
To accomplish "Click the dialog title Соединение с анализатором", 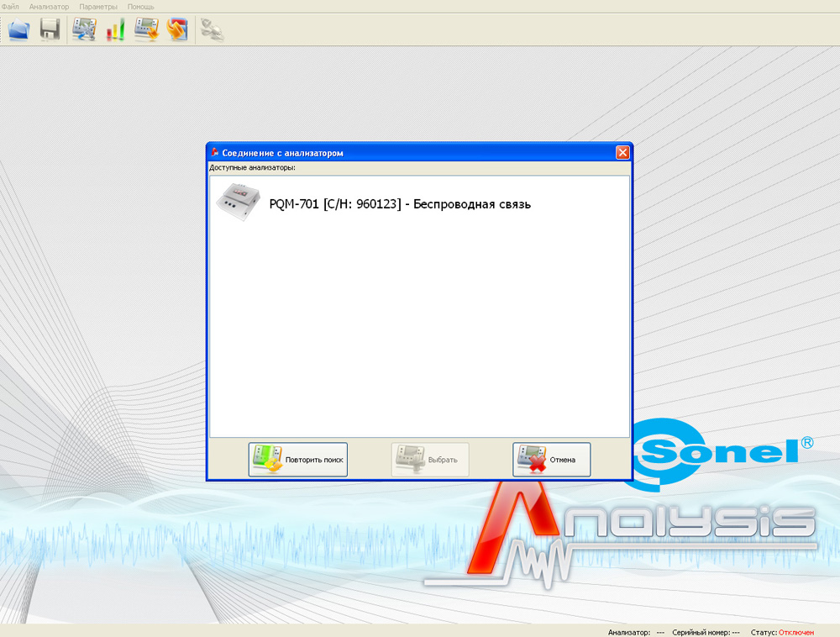I will [x=282, y=153].
